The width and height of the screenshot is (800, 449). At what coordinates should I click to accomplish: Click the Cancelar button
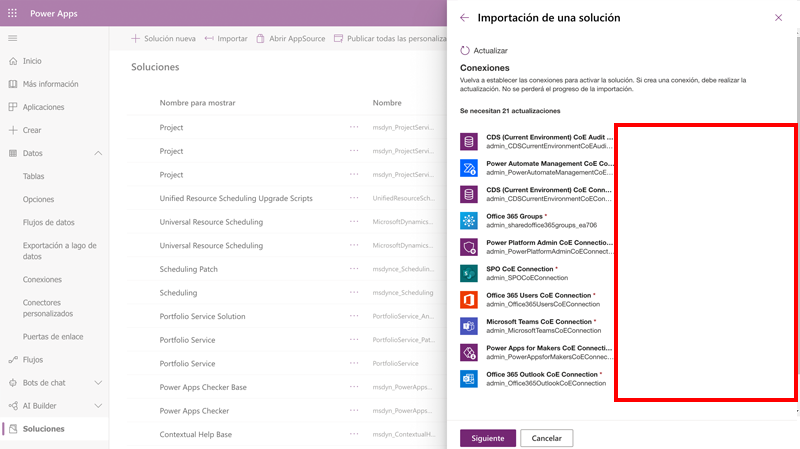point(546,438)
